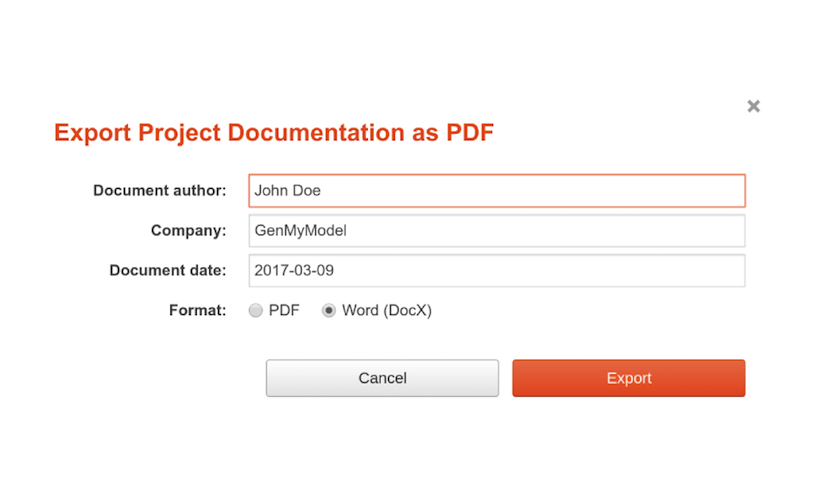Viewport: 813px width, 500px height.
Task: Select the Word (DocX) format radio button
Action: pyautogui.click(x=328, y=310)
